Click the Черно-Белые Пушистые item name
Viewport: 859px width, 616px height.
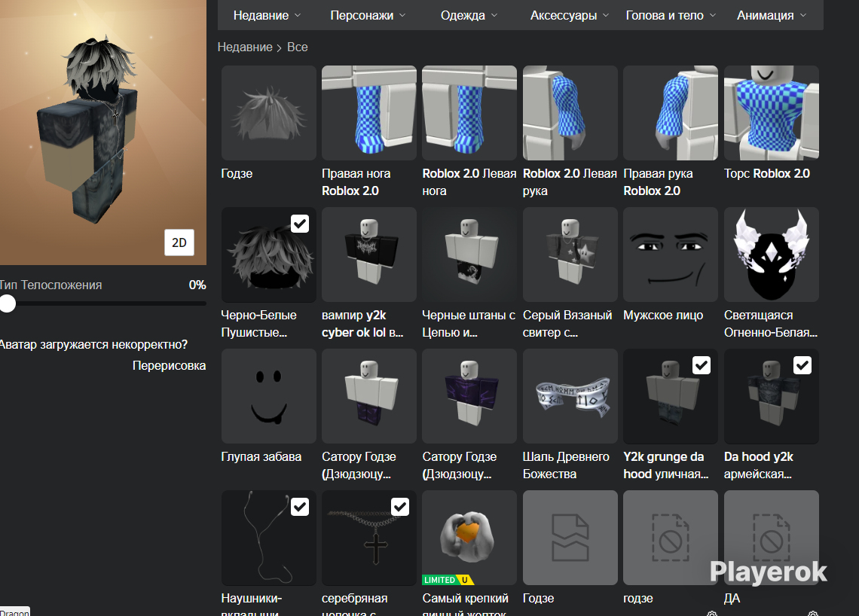tap(258, 324)
